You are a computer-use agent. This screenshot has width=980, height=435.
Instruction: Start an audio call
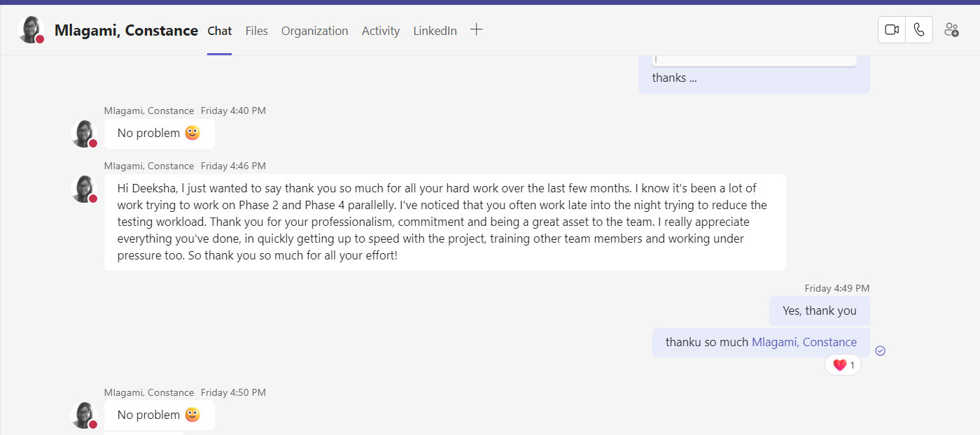pyautogui.click(x=919, y=30)
